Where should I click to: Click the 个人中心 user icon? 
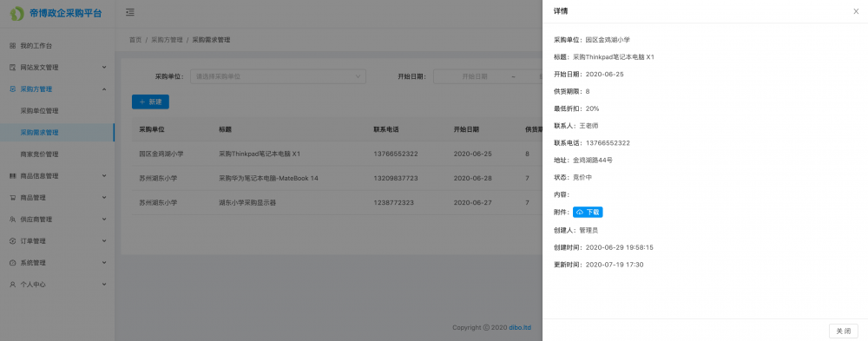[13, 285]
